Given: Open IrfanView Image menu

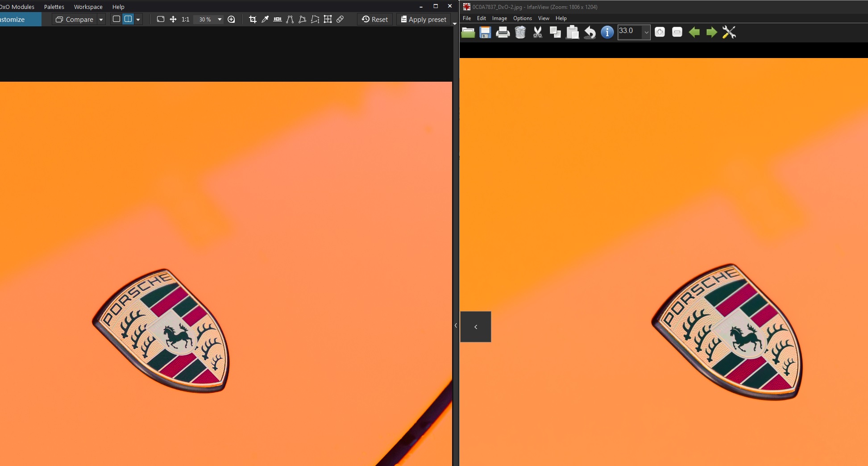Looking at the screenshot, I should pos(499,18).
